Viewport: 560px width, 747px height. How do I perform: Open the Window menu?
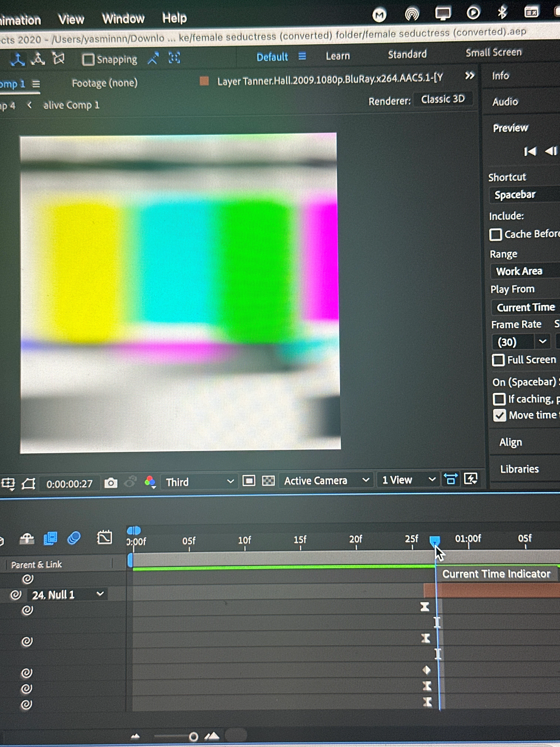coord(123,19)
